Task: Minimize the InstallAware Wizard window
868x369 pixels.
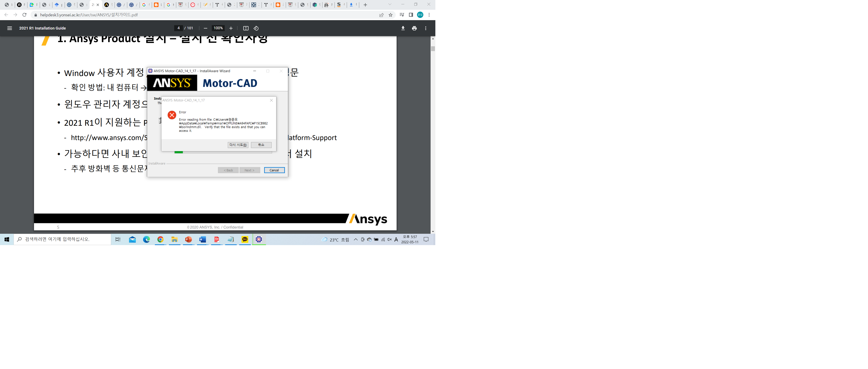Action: click(255, 71)
